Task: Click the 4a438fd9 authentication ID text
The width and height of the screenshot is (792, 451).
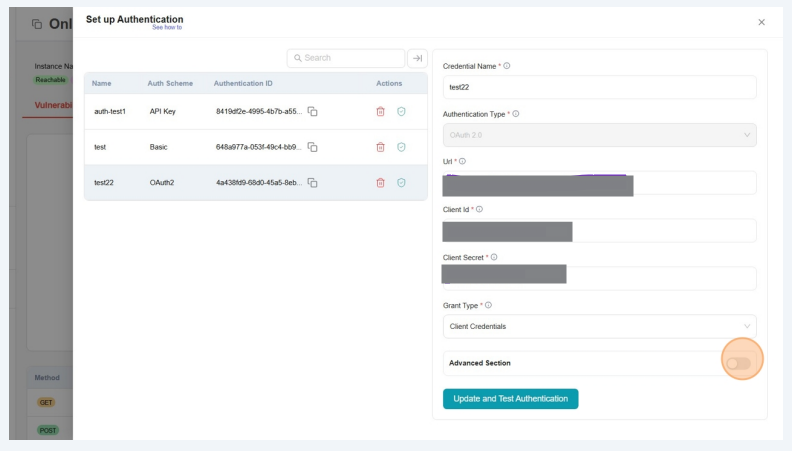Action: [259, 182]
